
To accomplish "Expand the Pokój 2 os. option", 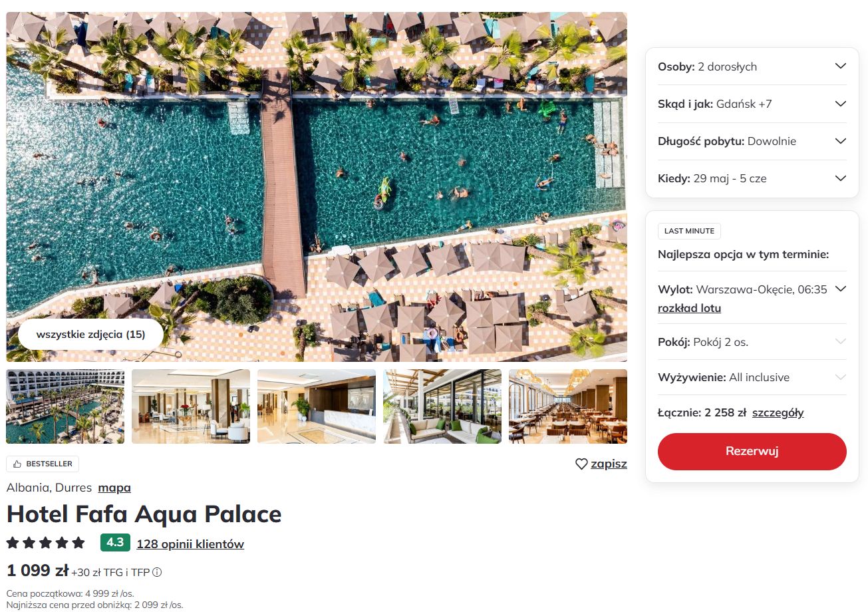I will [x=752, y=342].
